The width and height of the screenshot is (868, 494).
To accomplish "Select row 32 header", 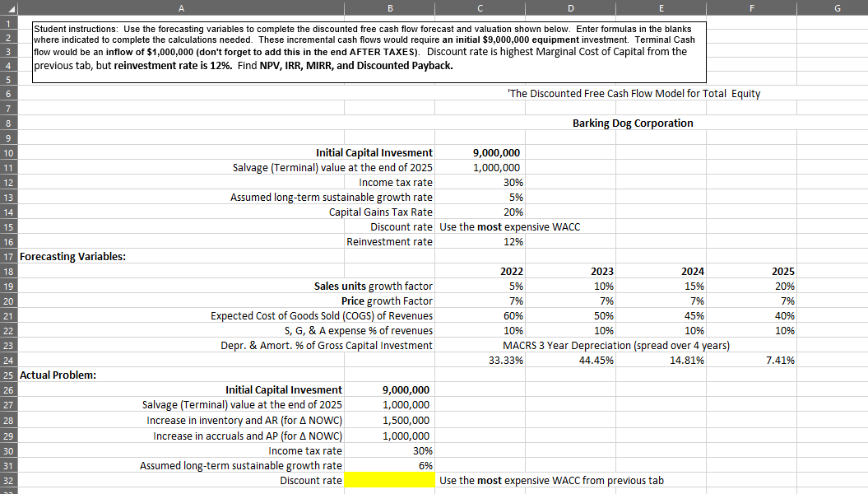I will [x=8, y=481].
